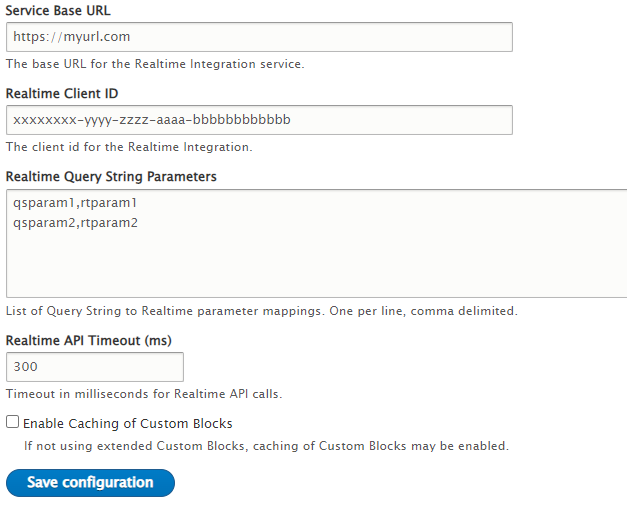627x505 pixels.
Task: Click the leading xxxxxxxx segment of the Client ID
Action: (x=40, y=120)
